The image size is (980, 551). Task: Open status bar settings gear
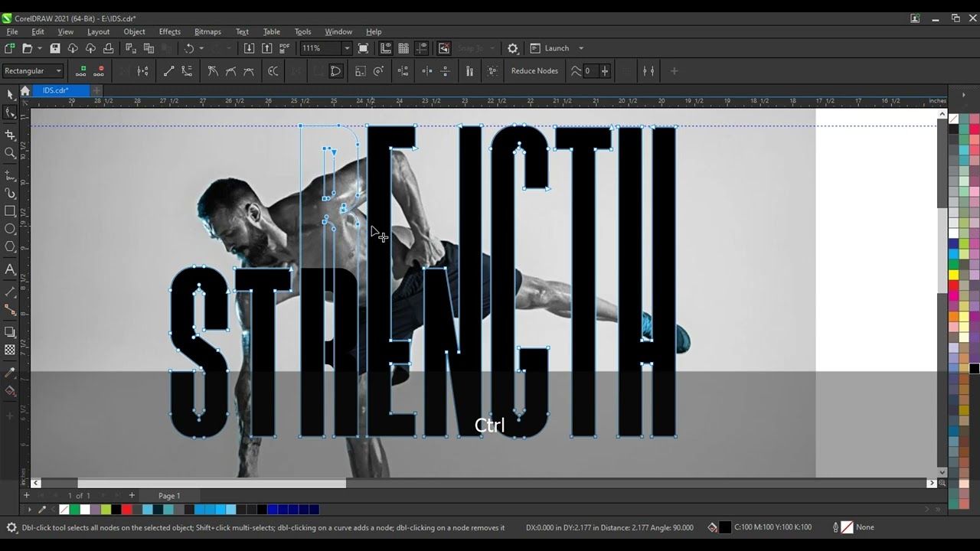pos(11,527)
